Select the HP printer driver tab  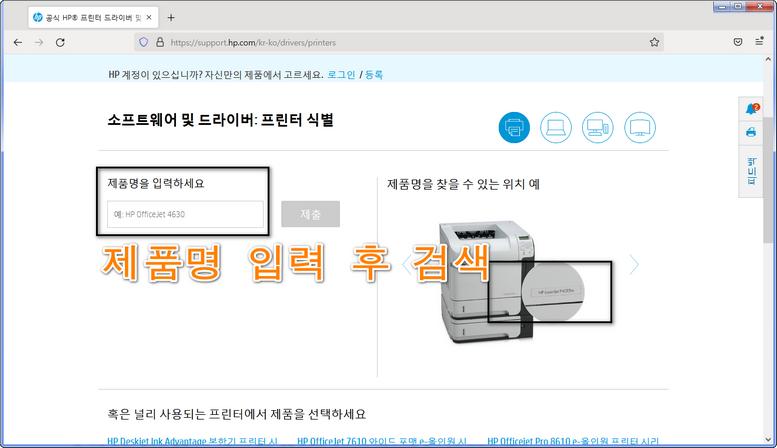pos(93,17)
